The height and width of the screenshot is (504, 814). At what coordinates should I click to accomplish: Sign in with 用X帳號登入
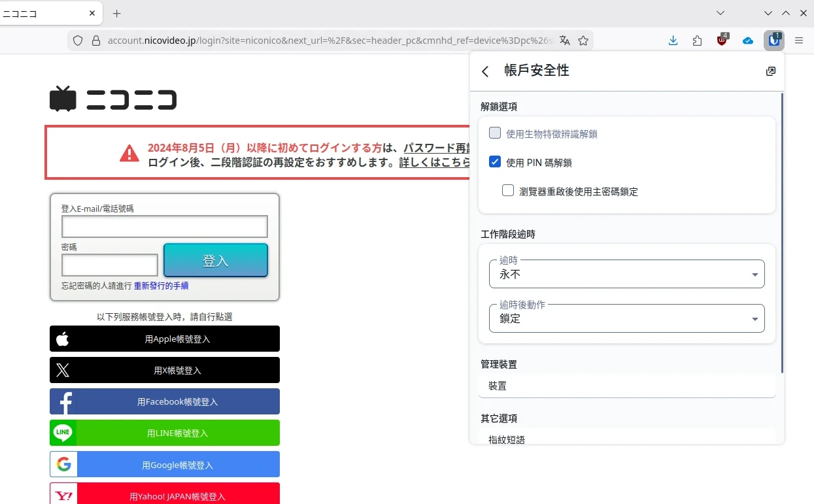click(165, 370)
